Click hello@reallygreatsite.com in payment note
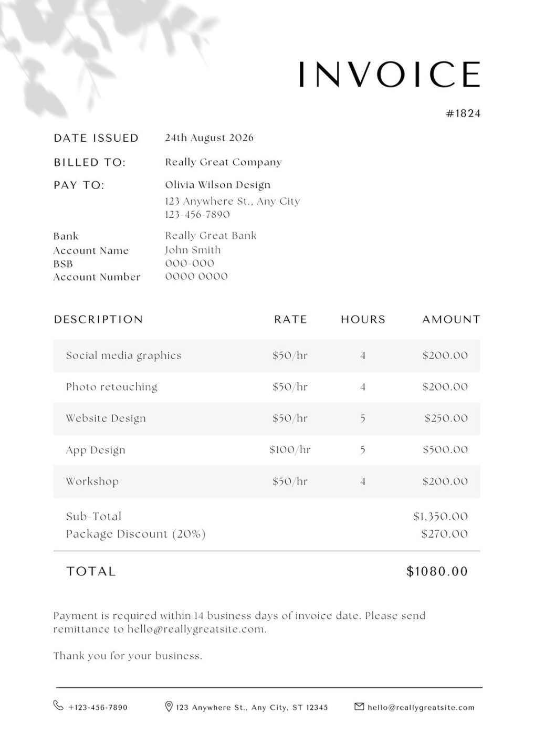The image size is (534, 756). coord(196,629)
